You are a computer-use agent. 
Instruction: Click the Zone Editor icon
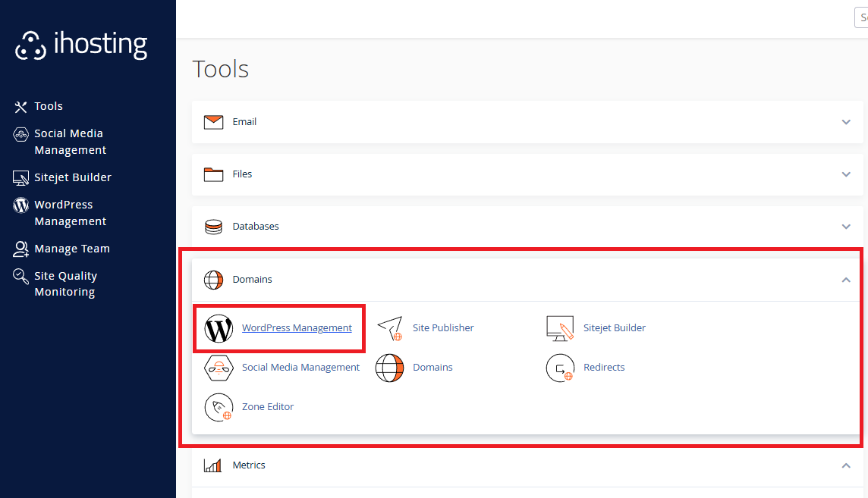(x=219, y=407)
